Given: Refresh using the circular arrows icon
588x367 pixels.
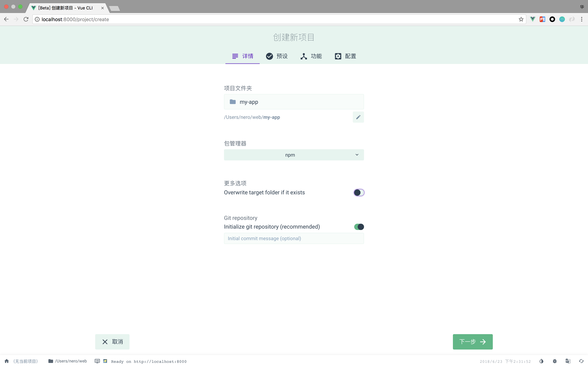Looking at the screenshot, I should pyautogui.click(x=581, y=361).
